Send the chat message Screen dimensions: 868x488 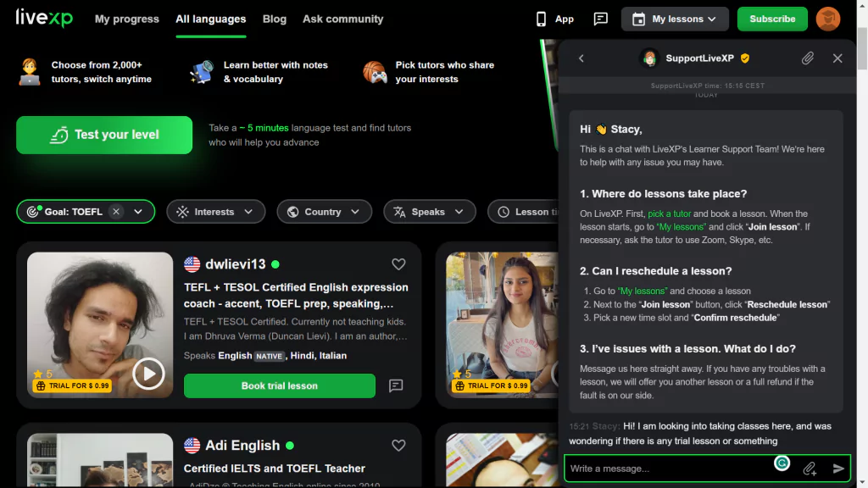838,469
